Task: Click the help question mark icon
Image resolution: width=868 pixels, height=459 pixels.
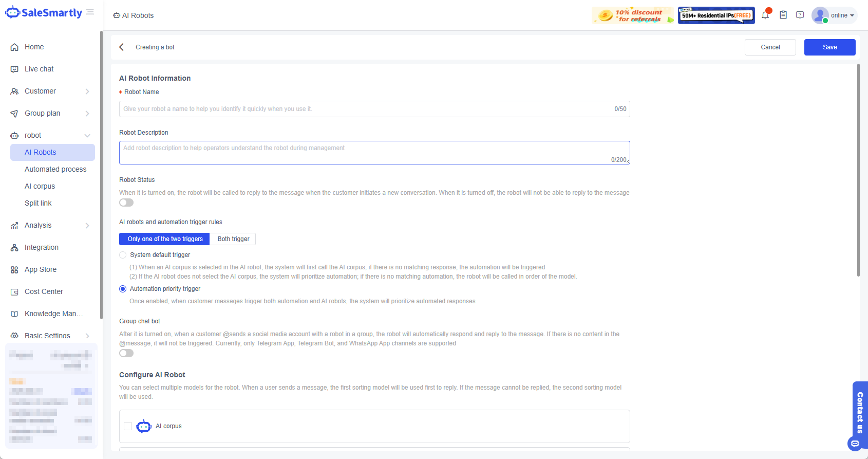Action: pyautogui.click(x=800, y=15)
